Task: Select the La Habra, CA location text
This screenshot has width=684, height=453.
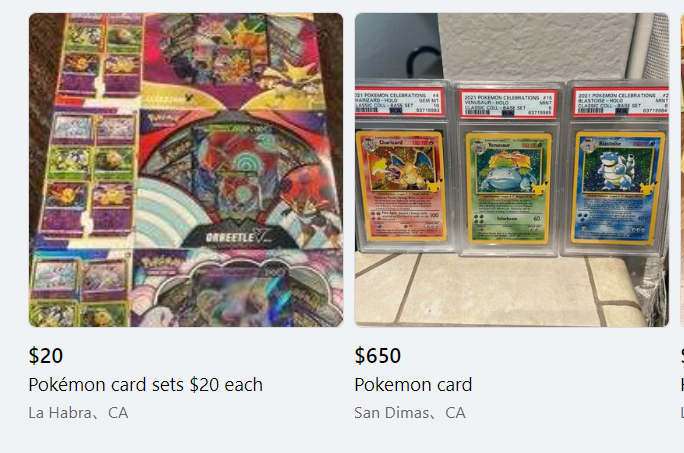Action: [x=79, y=413]
